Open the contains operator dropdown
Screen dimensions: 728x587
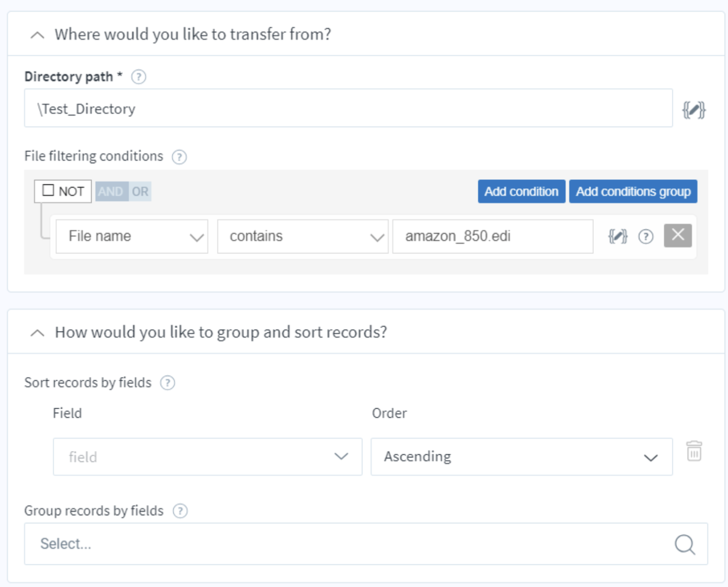coord(303,236)
